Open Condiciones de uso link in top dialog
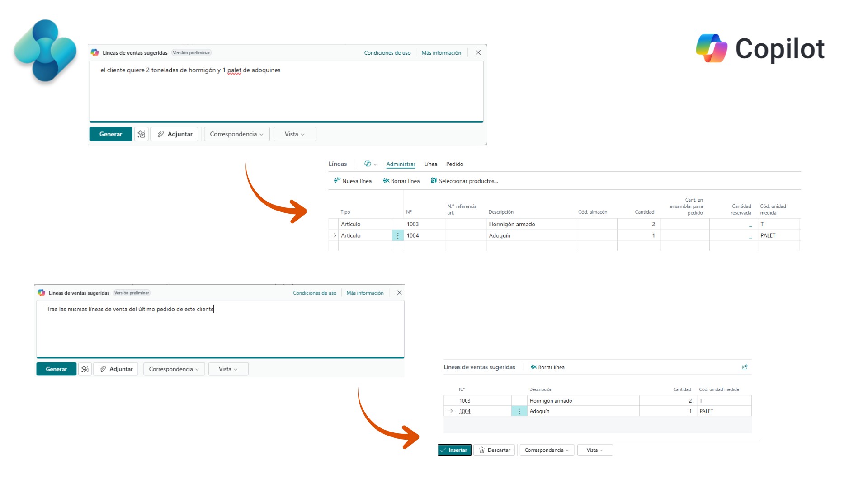This screenshot has height=488, width=868. (387, 53)
